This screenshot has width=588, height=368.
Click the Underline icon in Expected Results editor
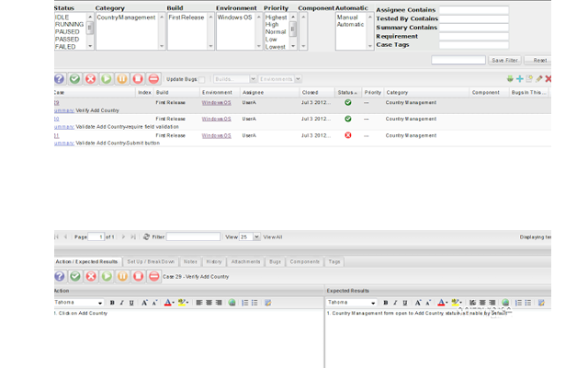[403, 303]
